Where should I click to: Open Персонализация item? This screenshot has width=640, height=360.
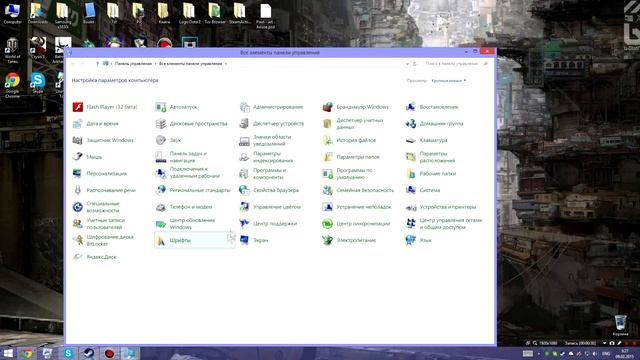click(x=100, y=174)
